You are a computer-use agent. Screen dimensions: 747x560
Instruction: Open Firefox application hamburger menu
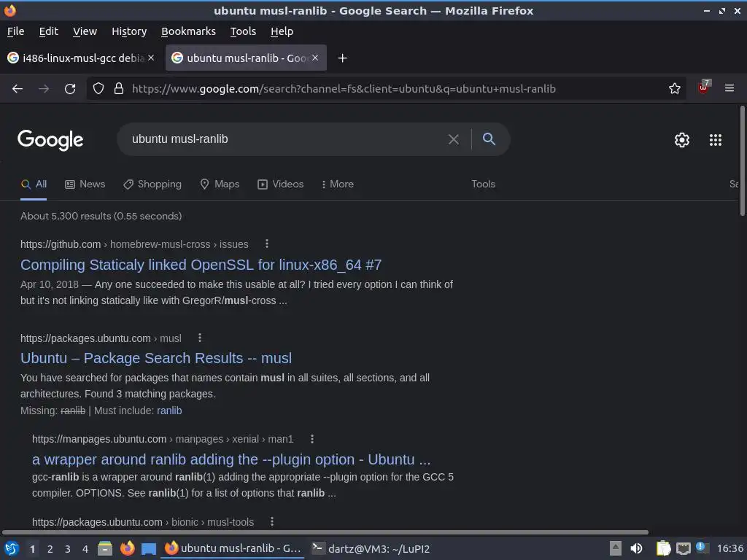click(x=729, y=88)
